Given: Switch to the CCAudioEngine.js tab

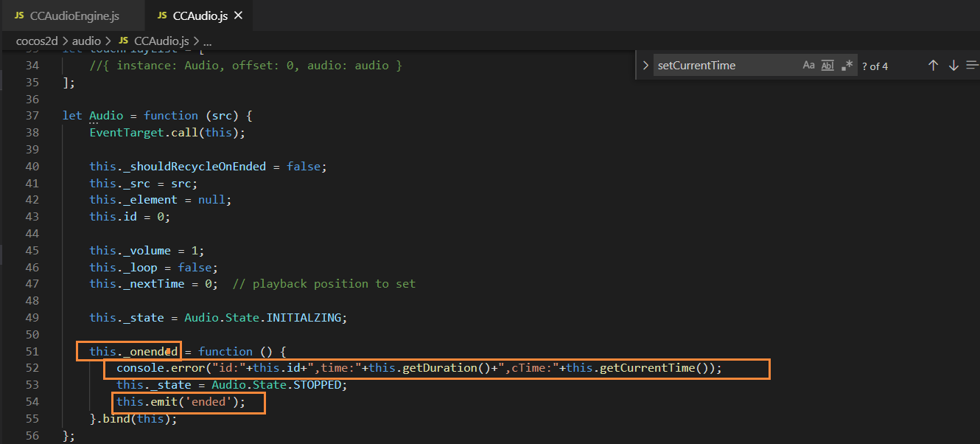Looking at the screenshot, I should click(74, 15).
